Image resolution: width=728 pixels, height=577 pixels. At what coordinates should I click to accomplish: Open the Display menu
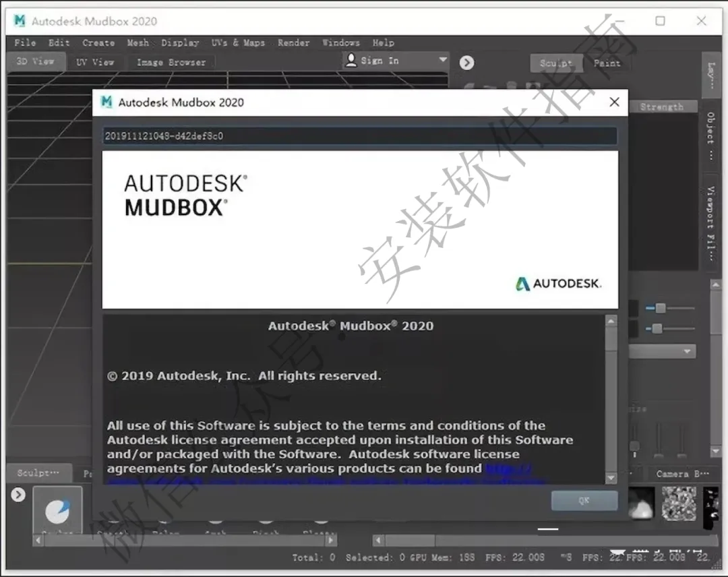coord(180,42)
